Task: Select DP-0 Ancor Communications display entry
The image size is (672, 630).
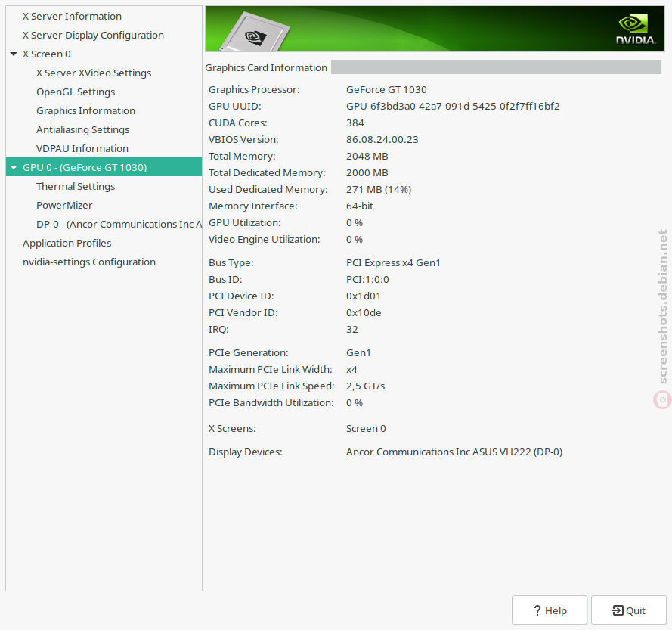Action: pos(119,225)
